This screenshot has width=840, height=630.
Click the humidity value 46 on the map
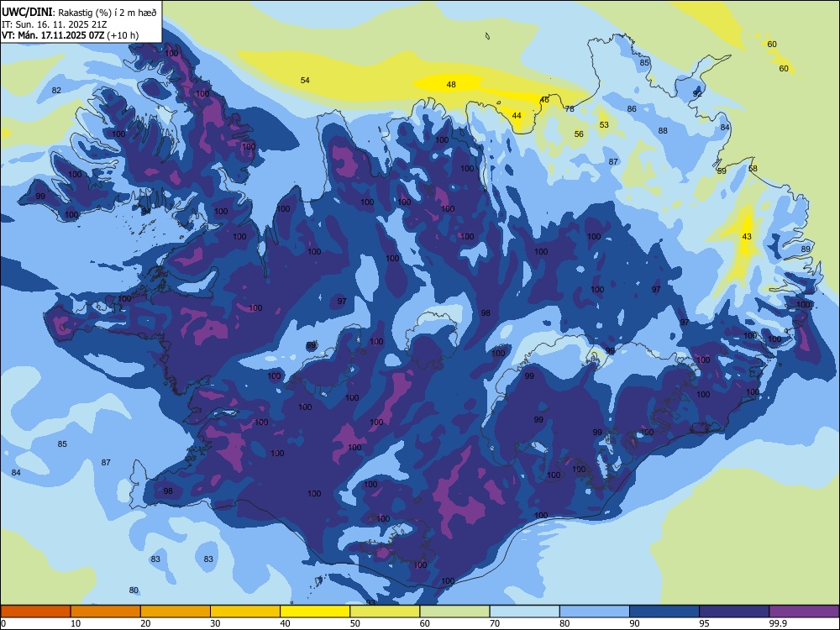click(x=544, y=100)
